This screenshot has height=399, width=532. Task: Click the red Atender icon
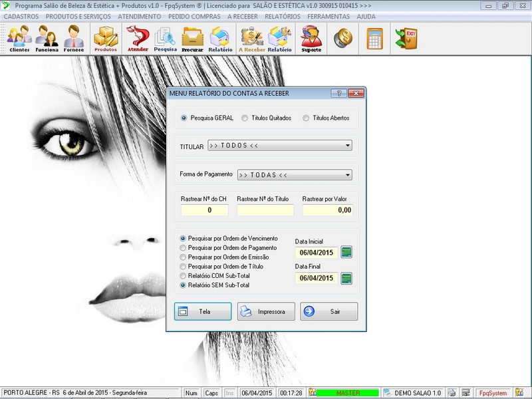pos(138,39)
